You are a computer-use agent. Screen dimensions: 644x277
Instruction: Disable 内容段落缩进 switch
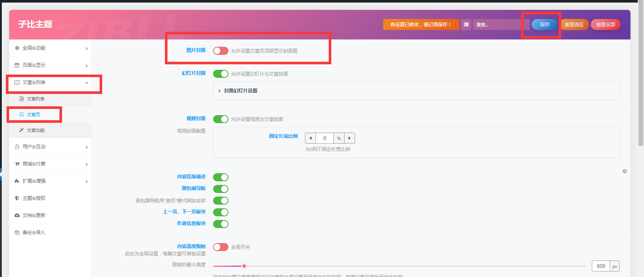[x=221, y=177]
